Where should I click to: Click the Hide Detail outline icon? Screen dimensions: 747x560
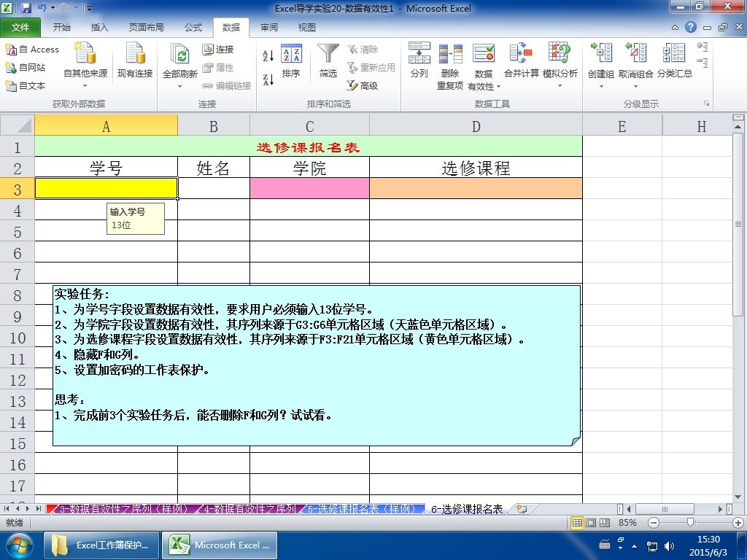pyautogui.click(x=703, y=63)
